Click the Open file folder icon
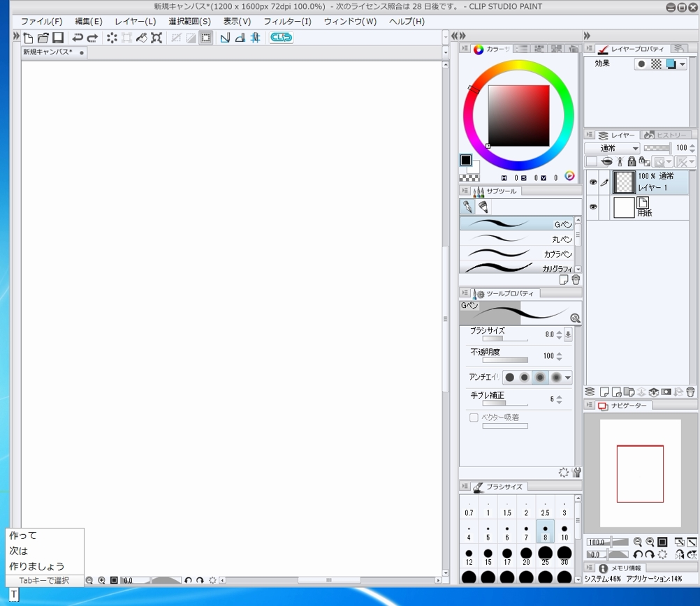 (43, 38)
